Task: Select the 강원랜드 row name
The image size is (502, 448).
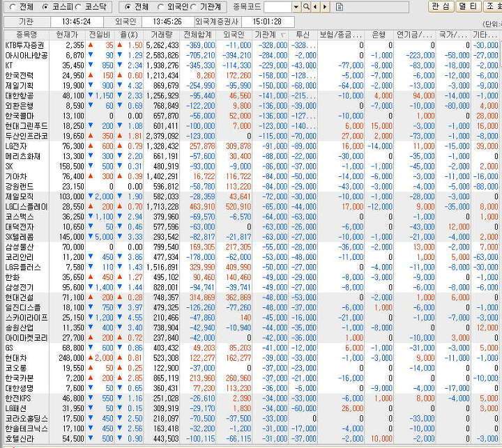Action: click(x=20, y=187)
